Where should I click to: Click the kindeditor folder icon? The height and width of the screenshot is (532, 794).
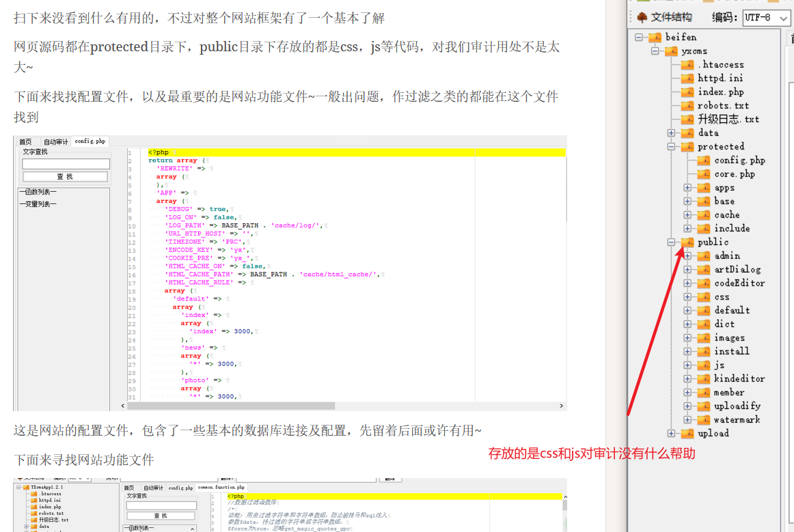pyautogui.click(x=703, y=379)
